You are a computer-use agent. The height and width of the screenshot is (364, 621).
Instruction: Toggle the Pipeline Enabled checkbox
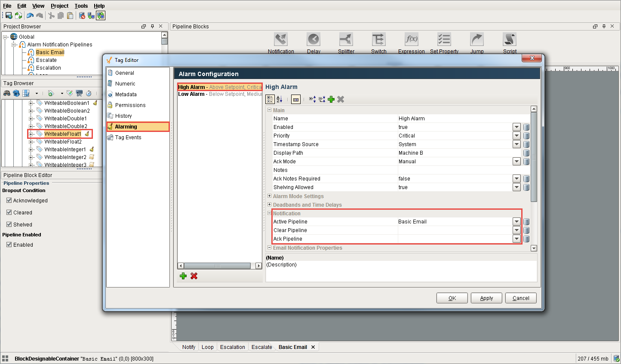pos(9,245)
